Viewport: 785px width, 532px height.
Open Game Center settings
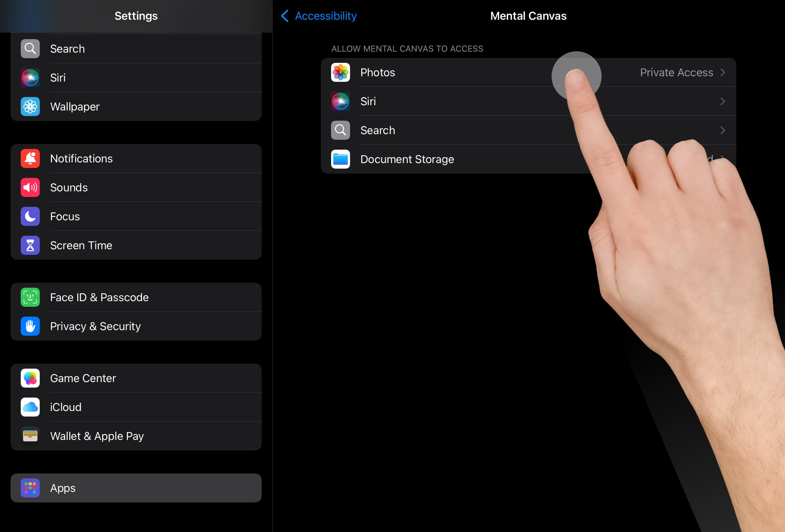point(135,378)
